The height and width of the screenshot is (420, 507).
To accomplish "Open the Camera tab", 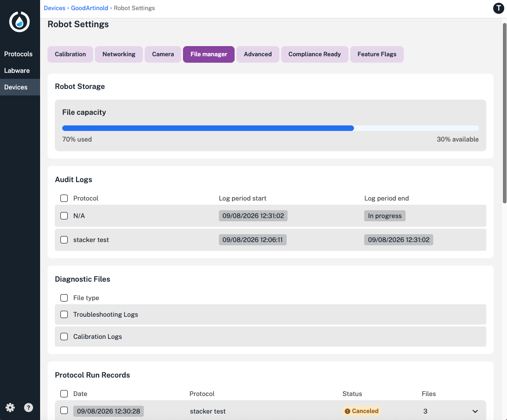I will point(163,54).
